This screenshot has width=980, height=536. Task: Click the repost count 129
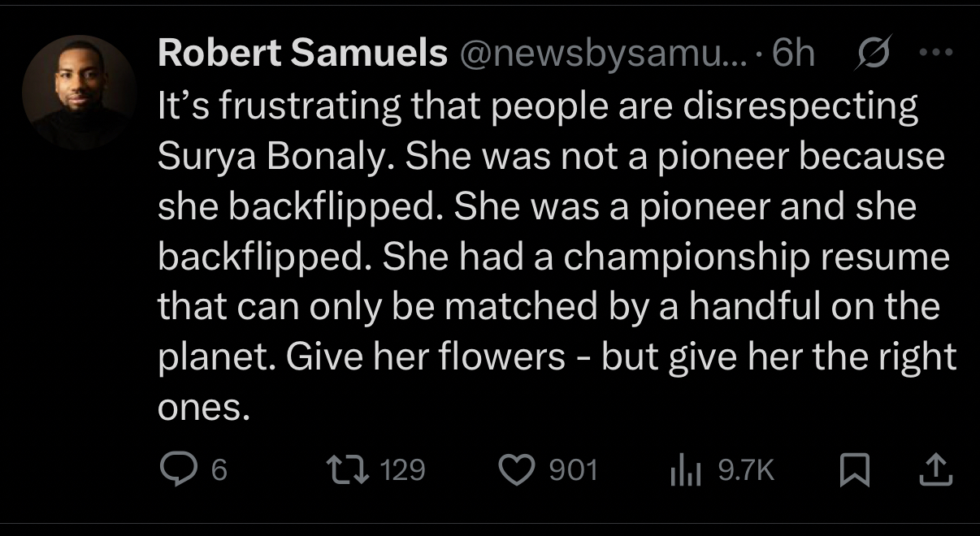tap(403, 470)
